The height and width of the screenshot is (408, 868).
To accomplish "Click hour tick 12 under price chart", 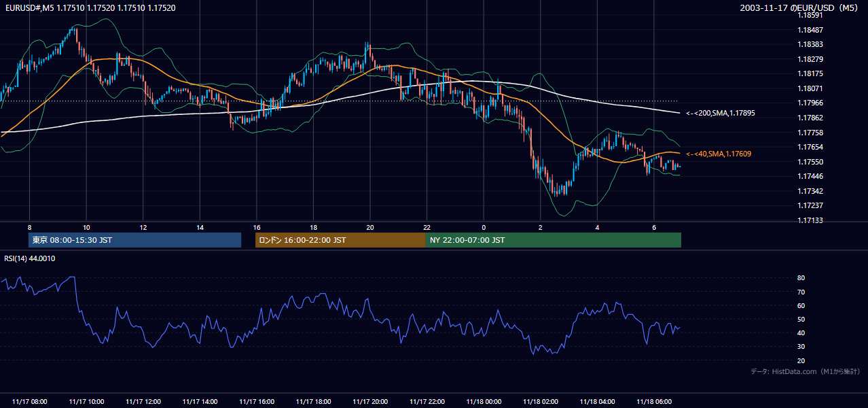I will pos(143,227).
